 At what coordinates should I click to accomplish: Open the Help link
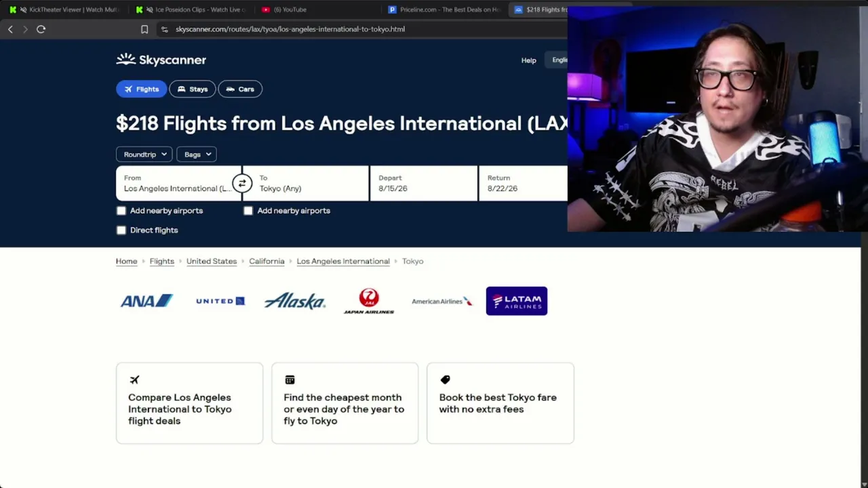[529, 60]
